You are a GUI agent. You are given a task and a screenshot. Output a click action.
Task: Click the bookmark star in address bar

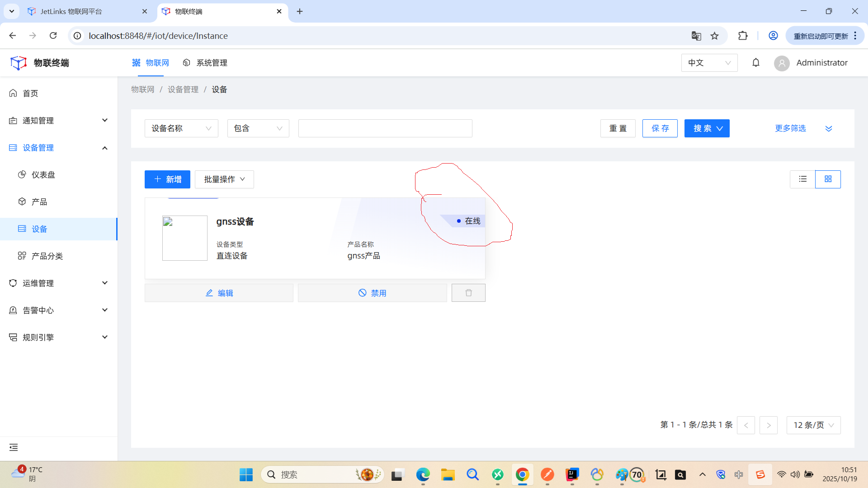[x=714, y=36]
